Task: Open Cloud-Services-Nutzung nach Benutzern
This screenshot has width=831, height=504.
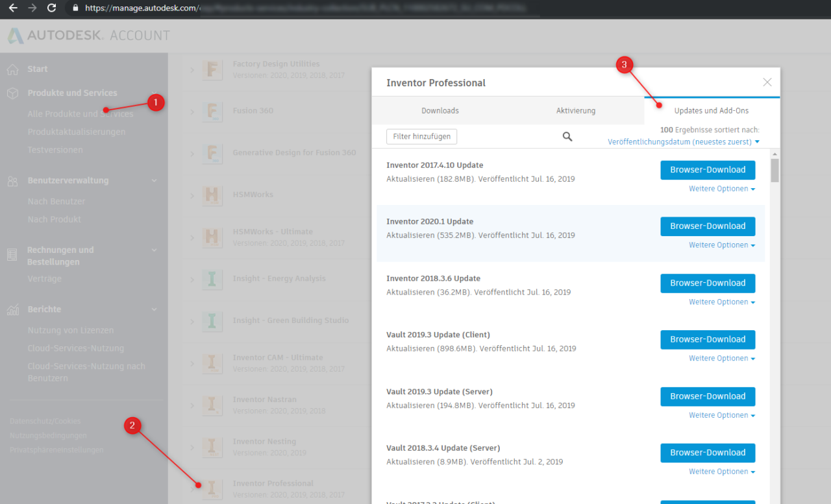Action: click(x=86, y=372)
